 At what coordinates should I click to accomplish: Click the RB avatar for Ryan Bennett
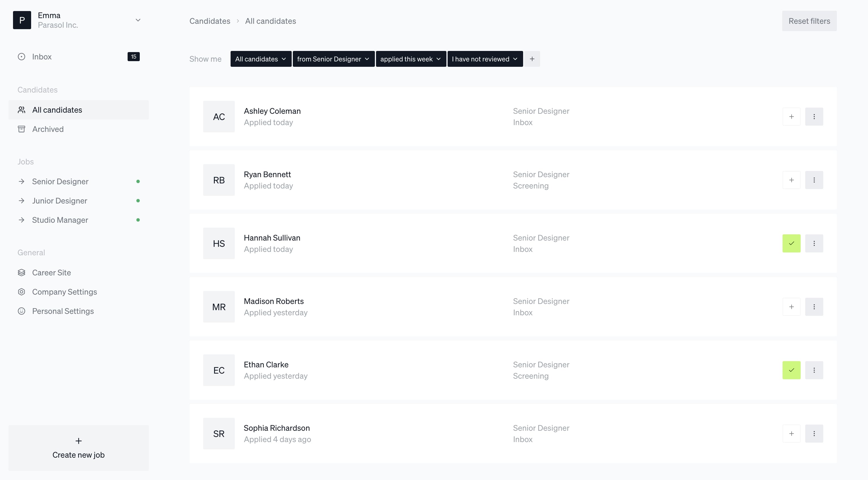219,180
